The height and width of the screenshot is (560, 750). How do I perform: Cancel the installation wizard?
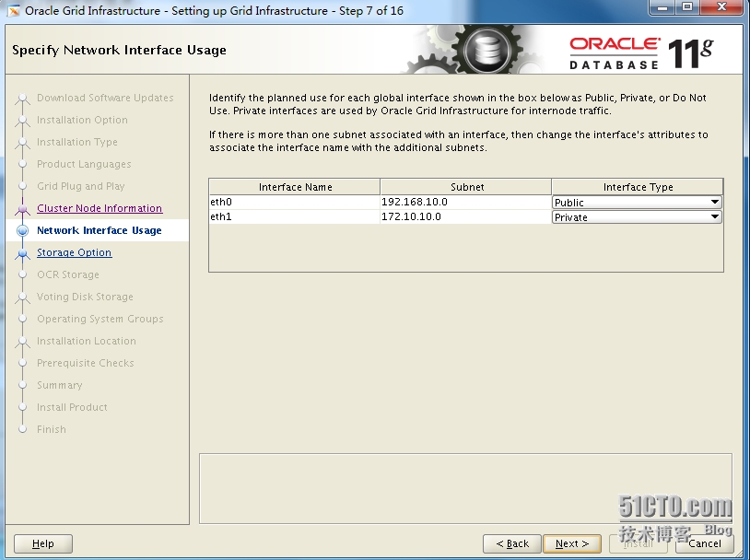click(x=705, y=543)
